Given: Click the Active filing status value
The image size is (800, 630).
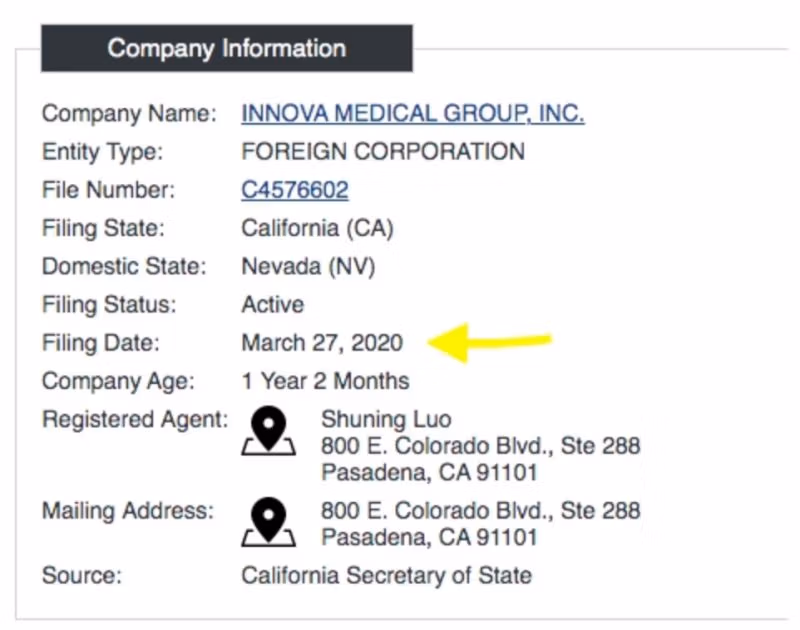Looking at the screenshot, I should pos(273,304).
